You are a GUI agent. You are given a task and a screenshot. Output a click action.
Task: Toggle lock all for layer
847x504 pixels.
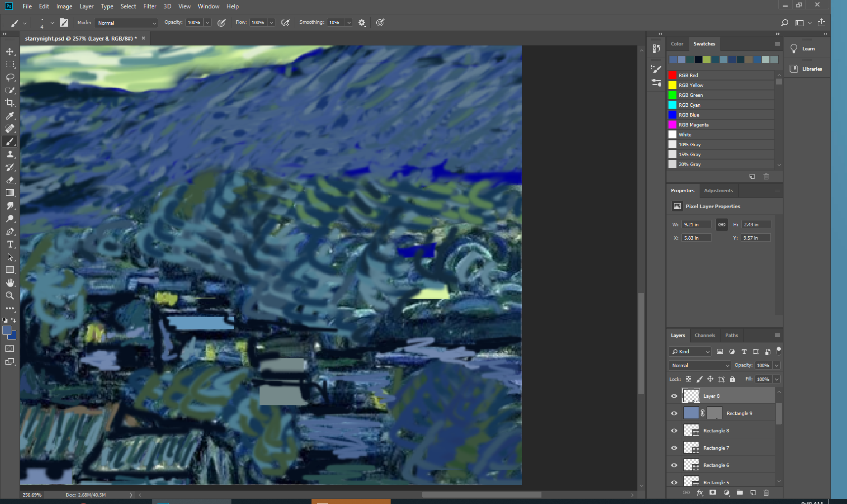click(732, 379)
